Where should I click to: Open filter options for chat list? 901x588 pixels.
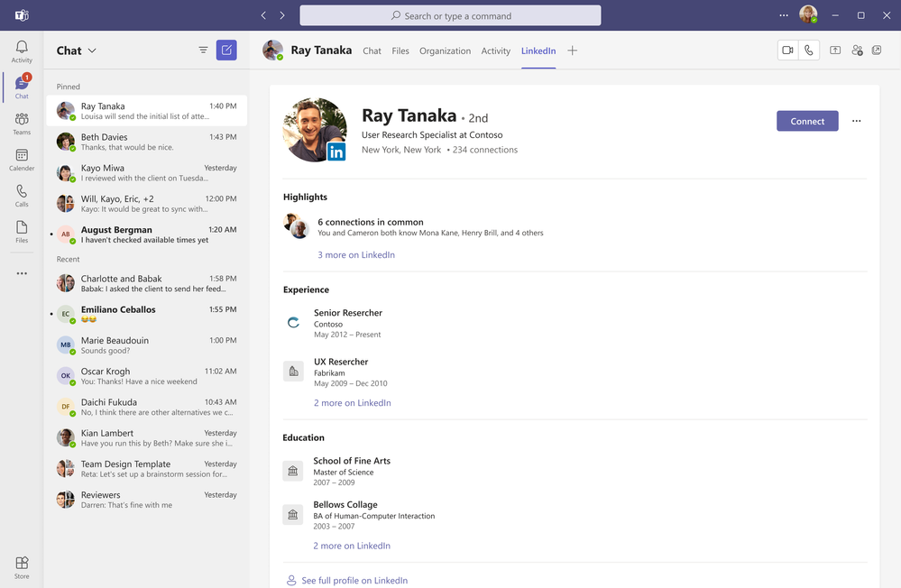[203, 50]
